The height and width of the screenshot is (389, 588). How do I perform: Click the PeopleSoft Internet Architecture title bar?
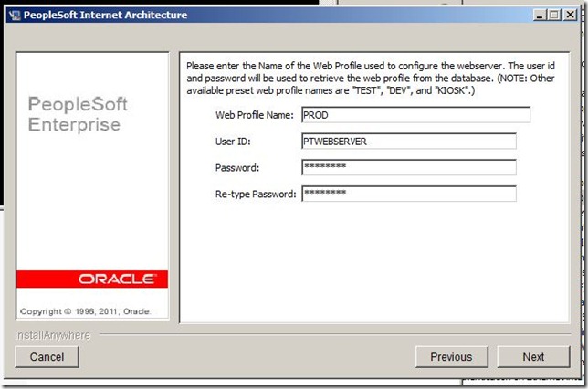point(274,15)
